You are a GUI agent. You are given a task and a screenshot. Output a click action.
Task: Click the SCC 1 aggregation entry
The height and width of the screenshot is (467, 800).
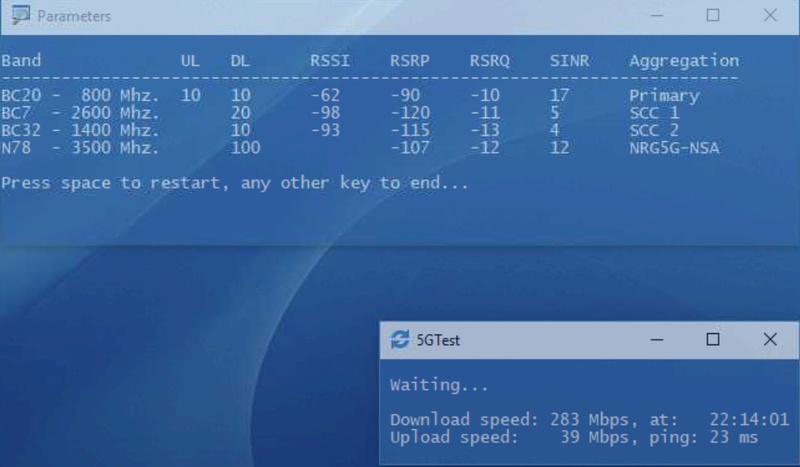pyautogui.click(x=655, y=113)
